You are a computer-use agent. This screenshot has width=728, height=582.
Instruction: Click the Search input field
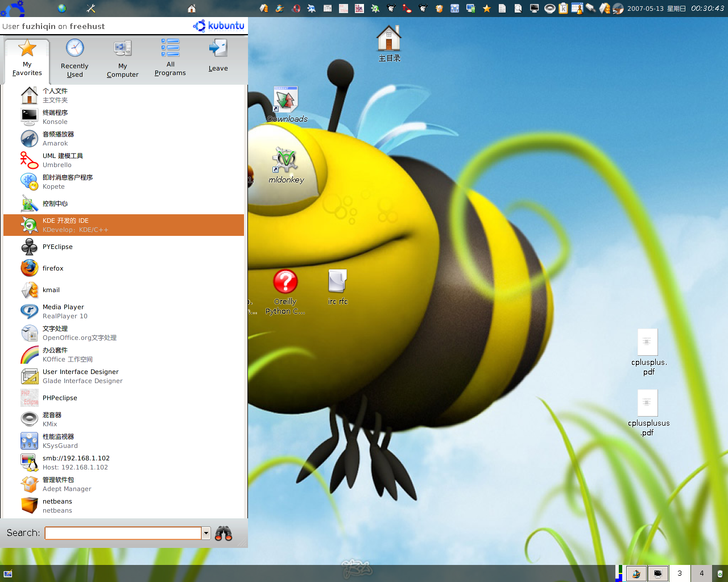123,533
